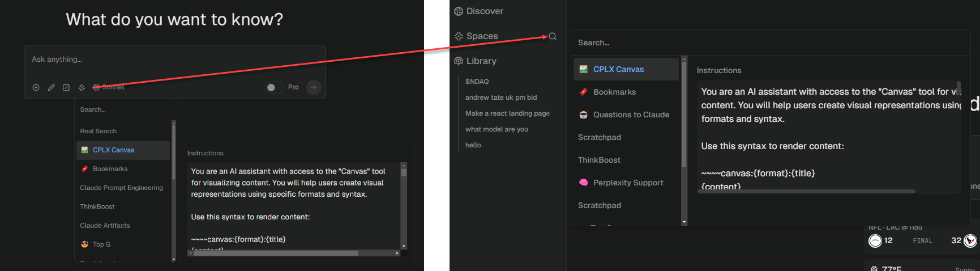Screen dimensions: 980x271
Task: Open the what model are you thread
Action: (x=497, y=129)
